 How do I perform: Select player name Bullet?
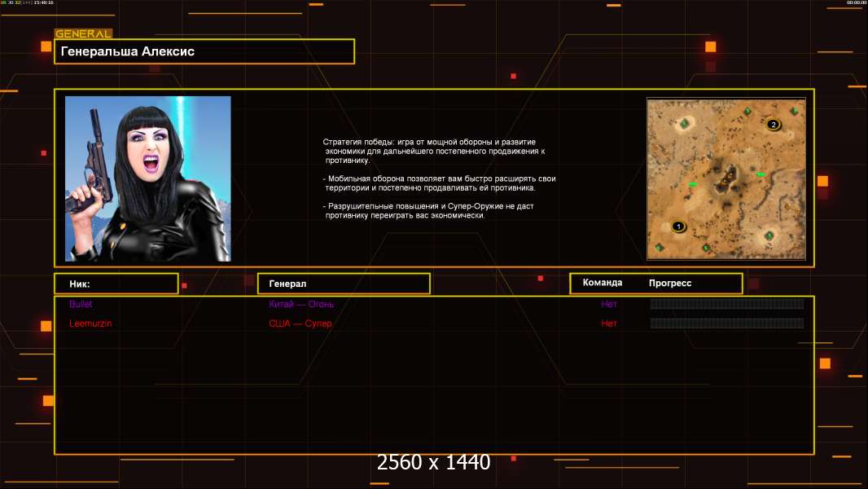click(81, 304)
